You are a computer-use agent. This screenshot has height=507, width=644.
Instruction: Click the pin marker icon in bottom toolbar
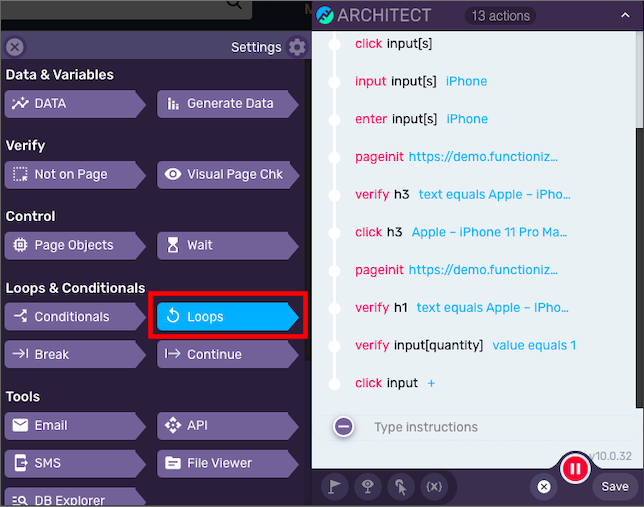pos(368,487)
